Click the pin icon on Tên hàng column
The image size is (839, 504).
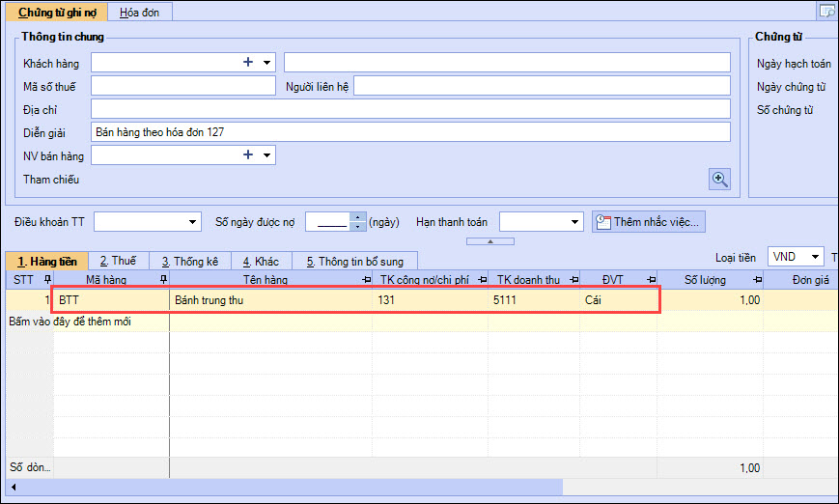tap(365, 280)
